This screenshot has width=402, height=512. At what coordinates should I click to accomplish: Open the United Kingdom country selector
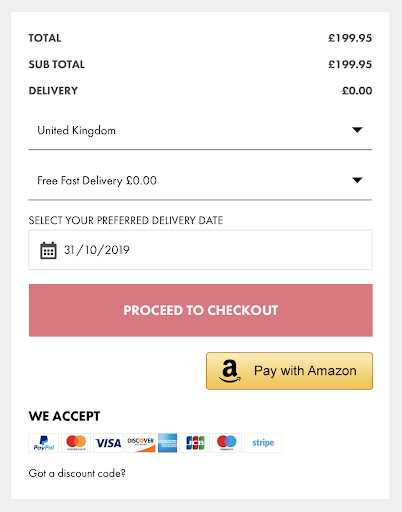pyautogui.click(x=200, y=130)
